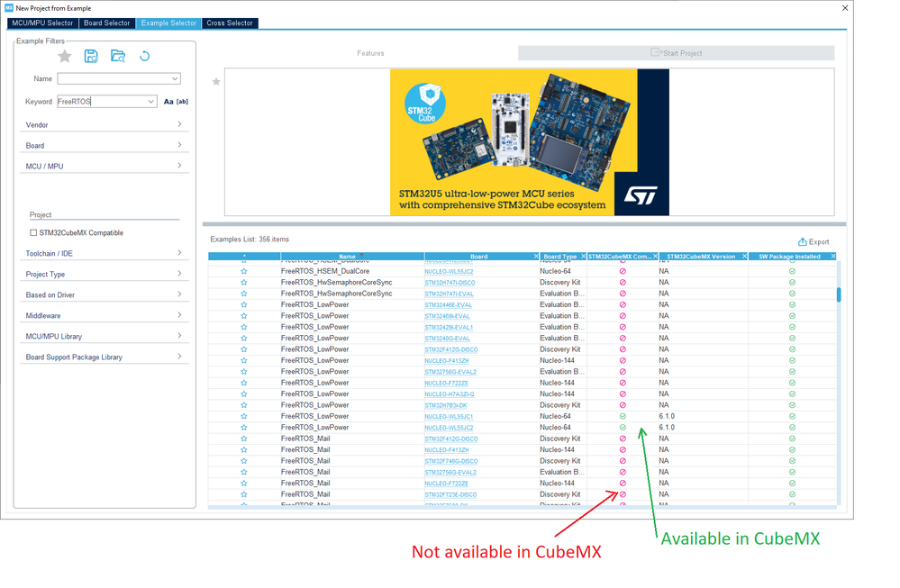
Task: Click green compatible icon for NUCLEO-WL55JC1 LowPower
Action: click(x=623, y=417)
